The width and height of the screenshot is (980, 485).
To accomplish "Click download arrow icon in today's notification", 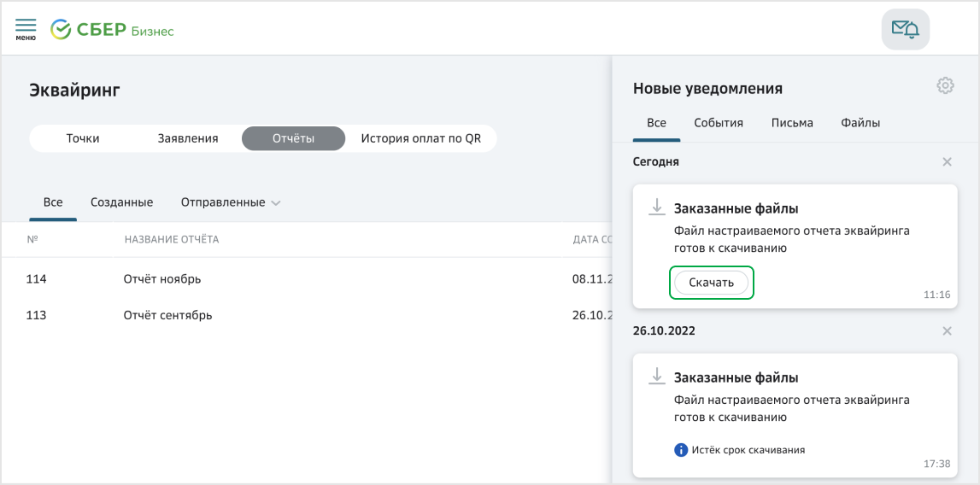I will [656, 207].
